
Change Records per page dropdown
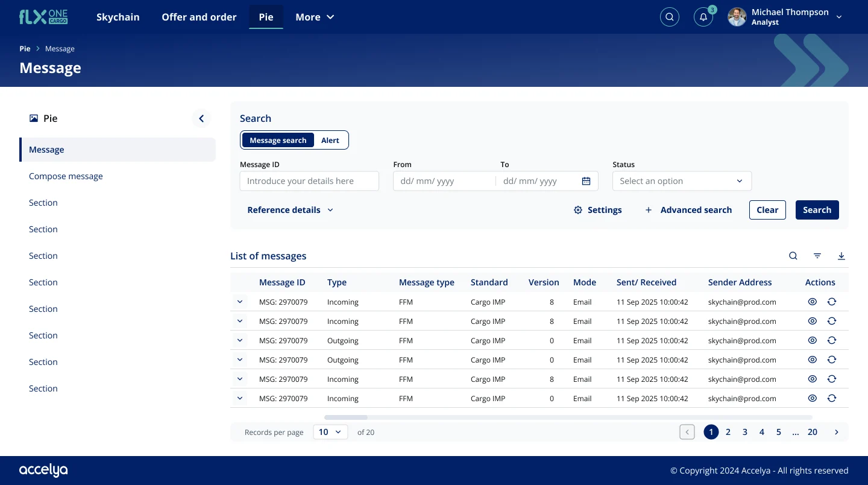(330, 432)
